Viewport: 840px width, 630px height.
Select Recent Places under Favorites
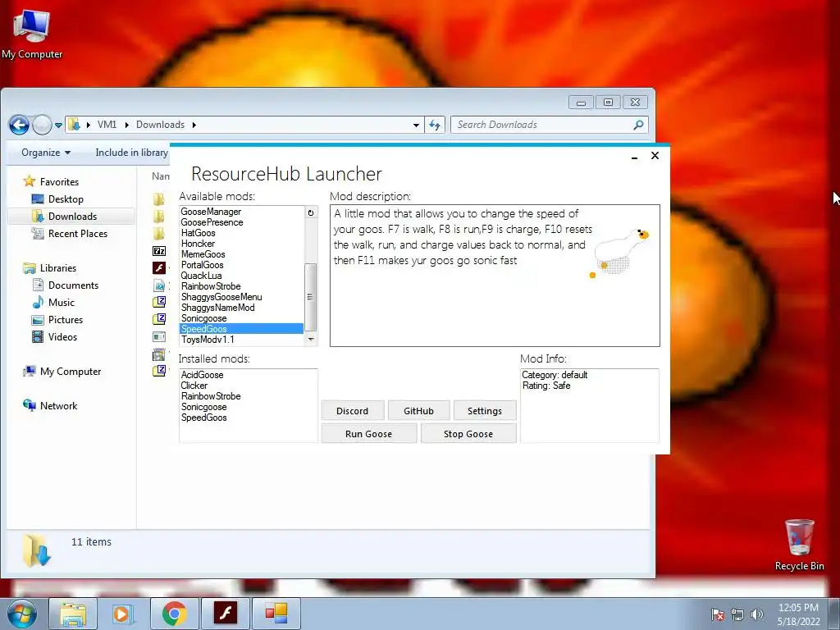78,234
